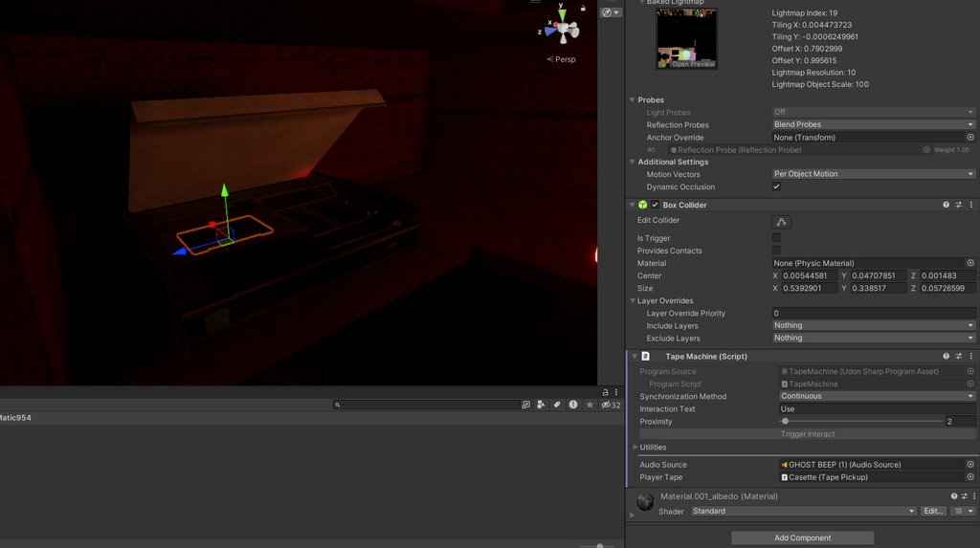Click the Proximity slider handle
Viewport: 980px width, 548px height.
click(785, 421)
